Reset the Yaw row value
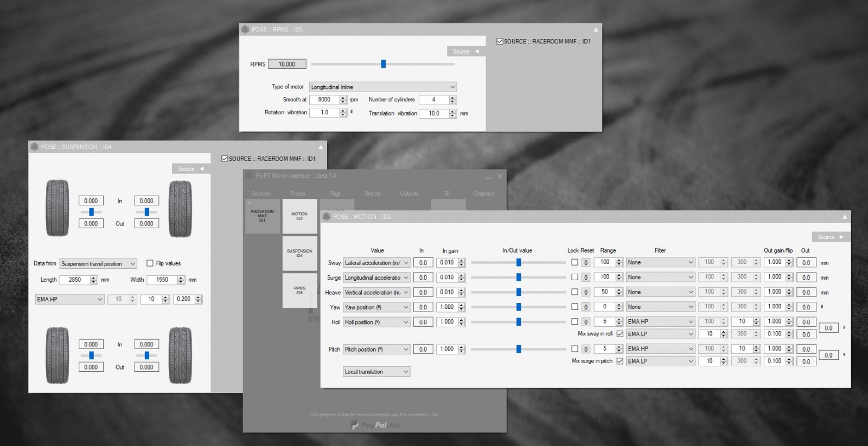 [586, 307]
